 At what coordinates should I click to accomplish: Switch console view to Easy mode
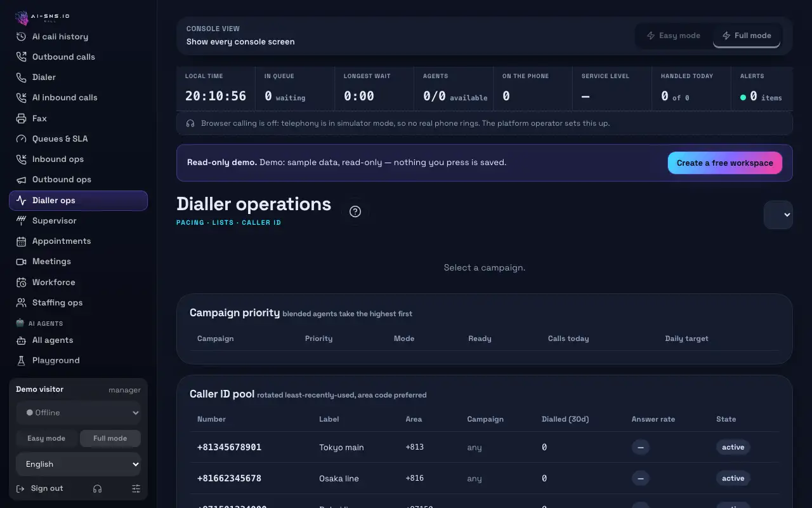(673, 36)
